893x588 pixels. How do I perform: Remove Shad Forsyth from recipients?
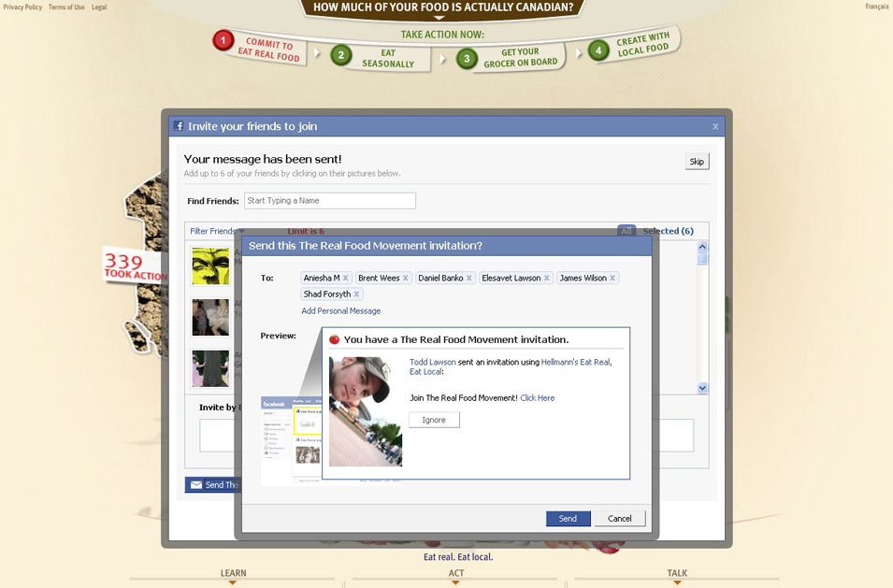[356, 294]
